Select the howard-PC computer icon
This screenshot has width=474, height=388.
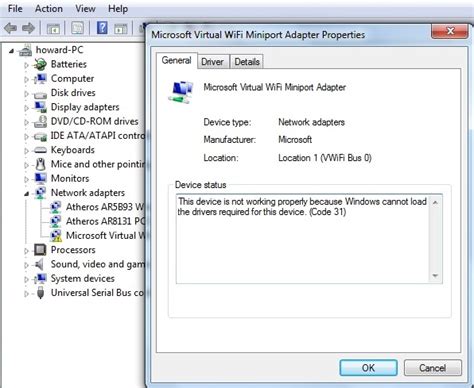[x=25, y=50]
